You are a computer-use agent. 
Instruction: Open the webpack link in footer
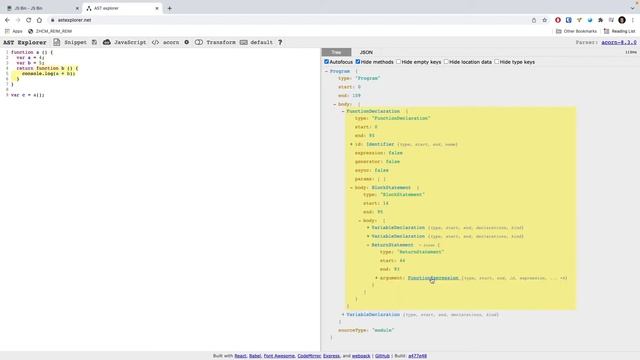(x=361, y=356)
